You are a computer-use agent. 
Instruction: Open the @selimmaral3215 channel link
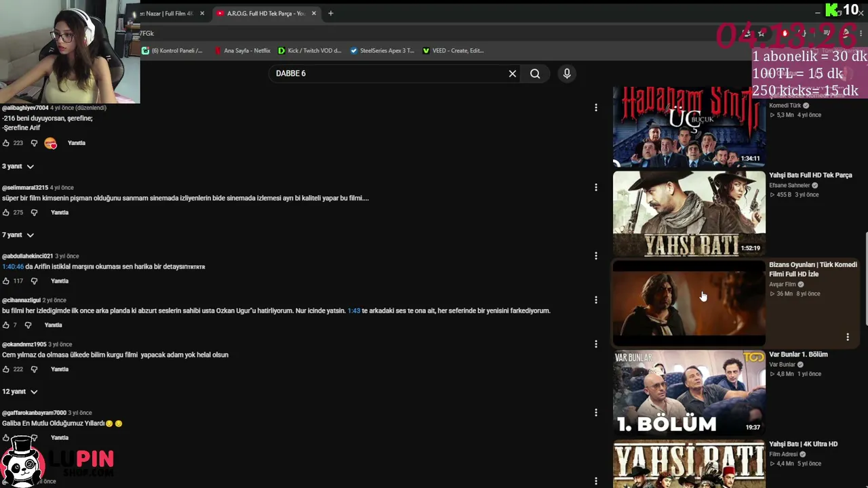click(x=25, y=188)
